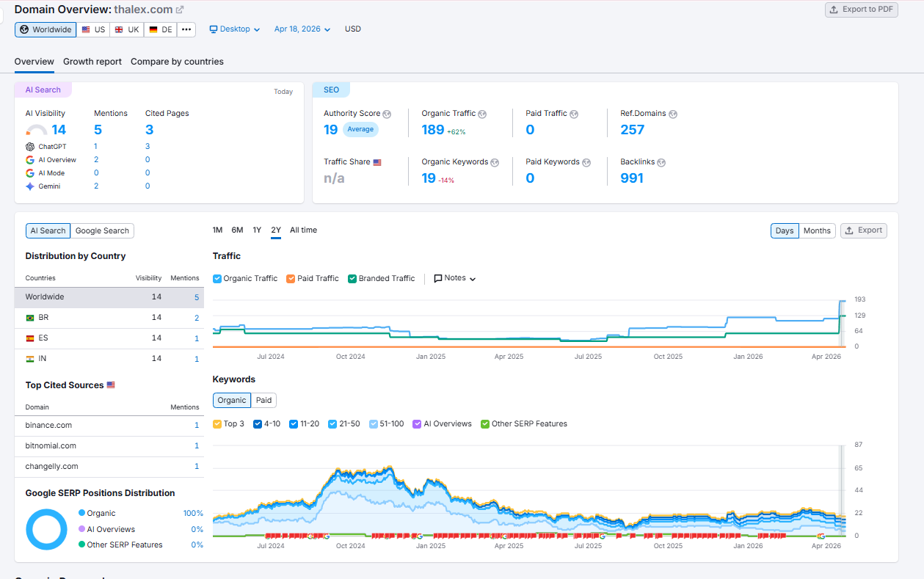924x579 pixels.
Task: Click the Google icon beside AI Mode
Action: (30, 173)
